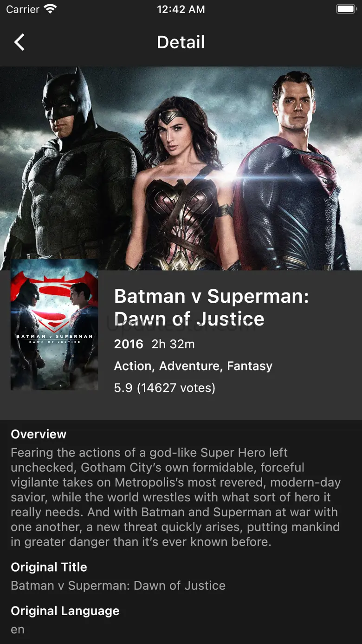Viewport: 362px width, 644px height.
Task: Tap the 2h 32m runtime label
Action: (x=173, y=344)
